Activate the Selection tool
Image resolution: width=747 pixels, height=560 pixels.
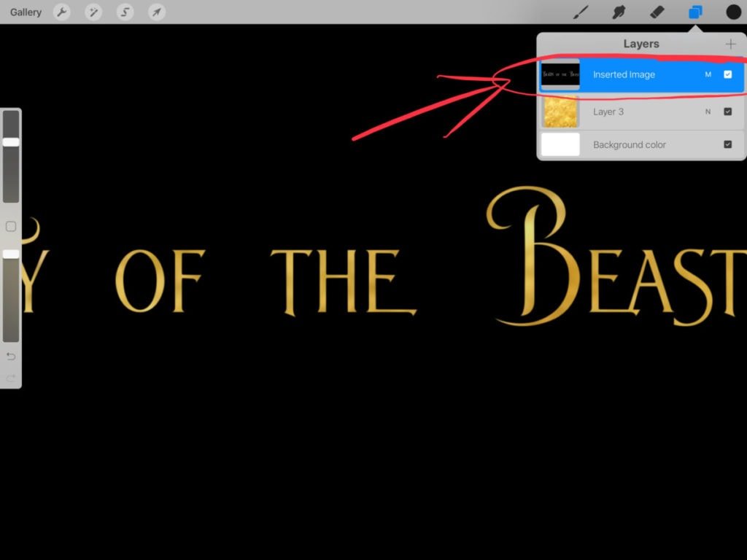point(125,12)
